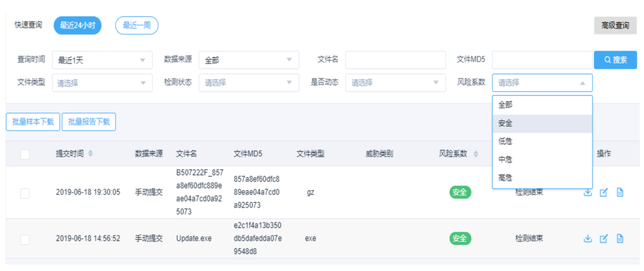The width and height of the screenshot is (644, 271).
Task: Open the 文件类型 dropdown
Action: 102,83
